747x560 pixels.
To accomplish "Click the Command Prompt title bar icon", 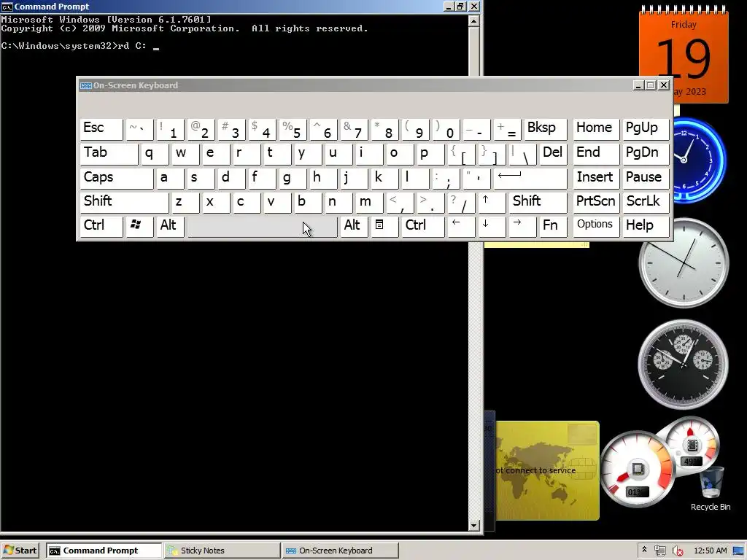I will pos(7,7).
